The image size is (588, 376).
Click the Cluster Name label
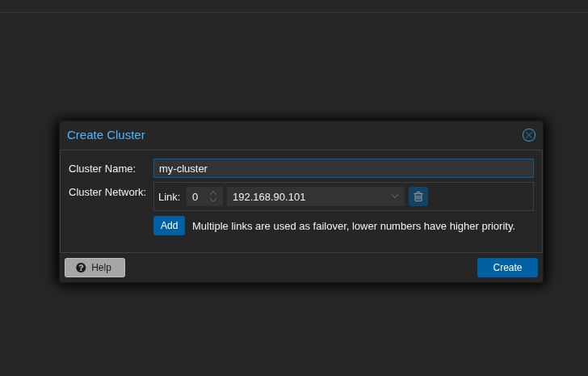(102, 168)
